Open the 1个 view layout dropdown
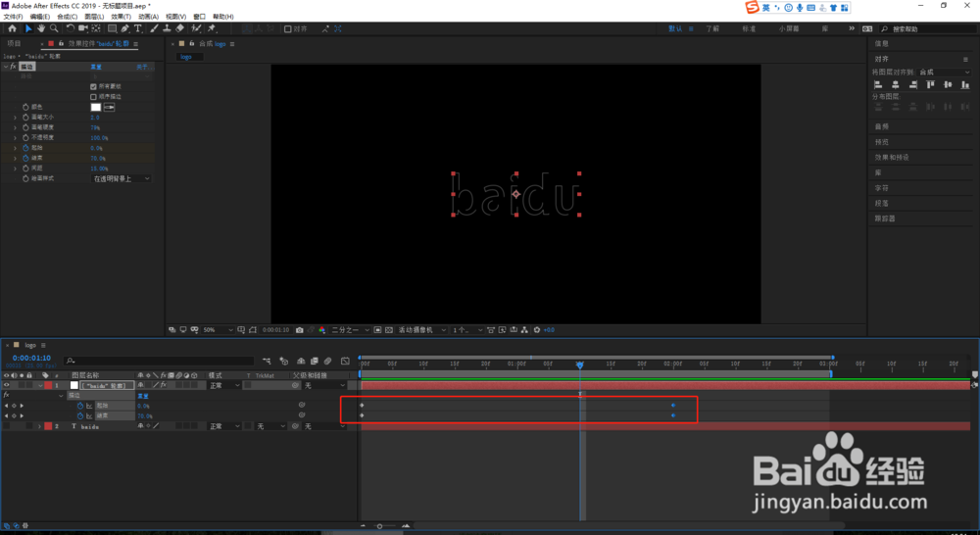This screenshot has width=980, height=535. point(466,330)
